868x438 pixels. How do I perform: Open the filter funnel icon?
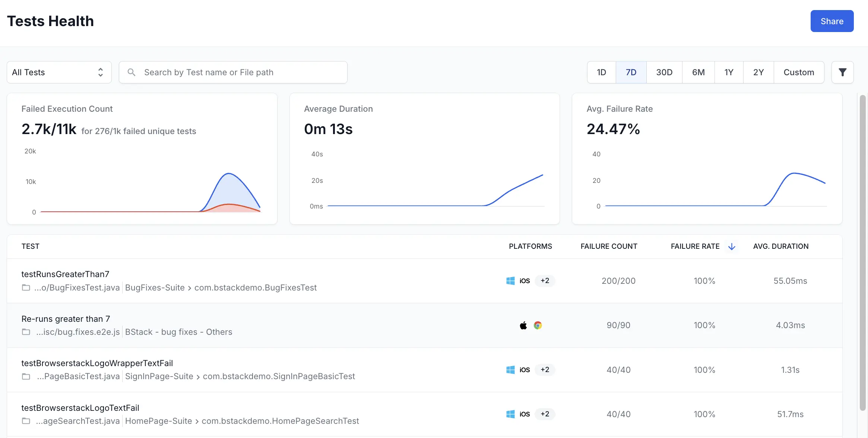coord(842,72)
